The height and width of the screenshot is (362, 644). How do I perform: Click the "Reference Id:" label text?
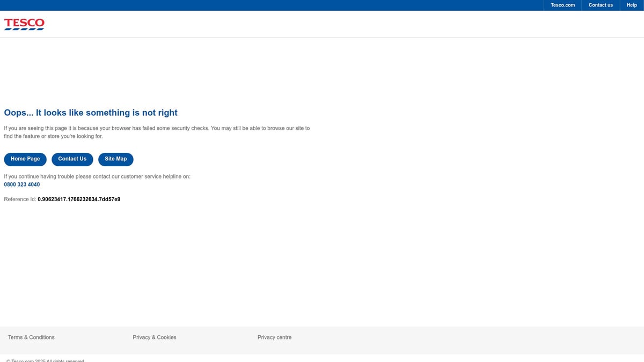point(20,200)
